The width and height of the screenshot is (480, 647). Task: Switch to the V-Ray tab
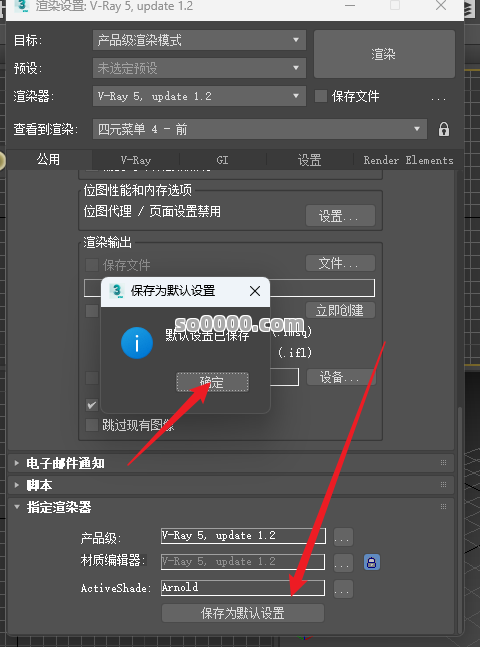tap(136, 160)
